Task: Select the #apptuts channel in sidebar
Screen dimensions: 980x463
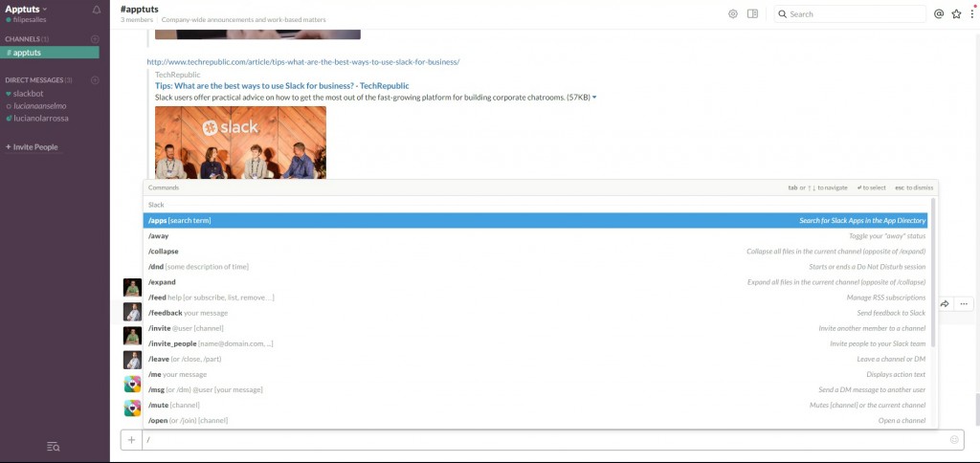Action: click(x=50, y=53)
